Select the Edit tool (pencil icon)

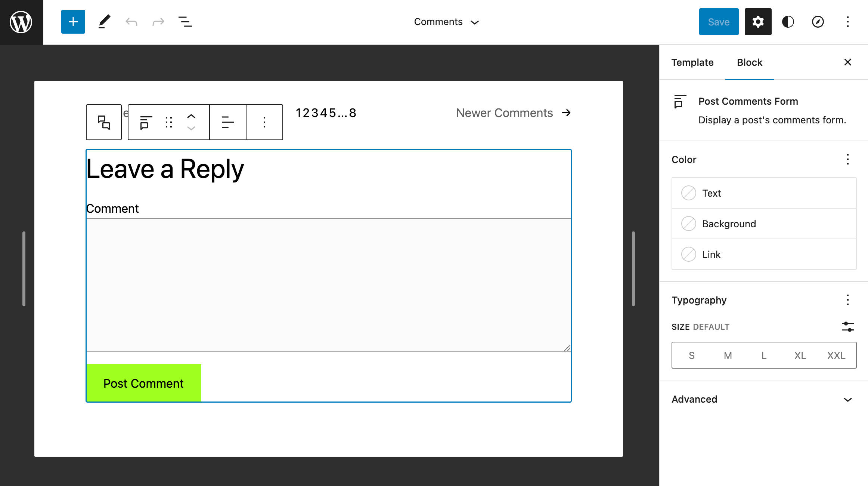pyautogui.click(x=104, y=22)
